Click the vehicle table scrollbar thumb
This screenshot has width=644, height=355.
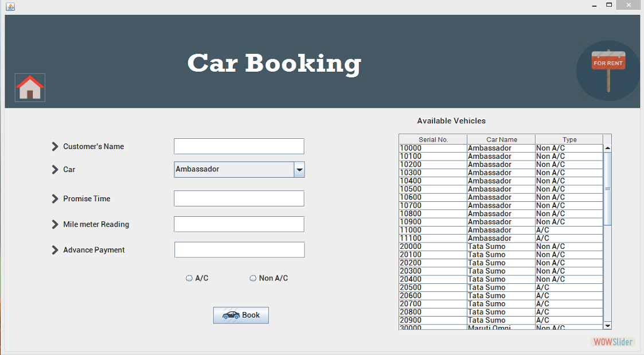pyautogui.click(x=607, y=189)
